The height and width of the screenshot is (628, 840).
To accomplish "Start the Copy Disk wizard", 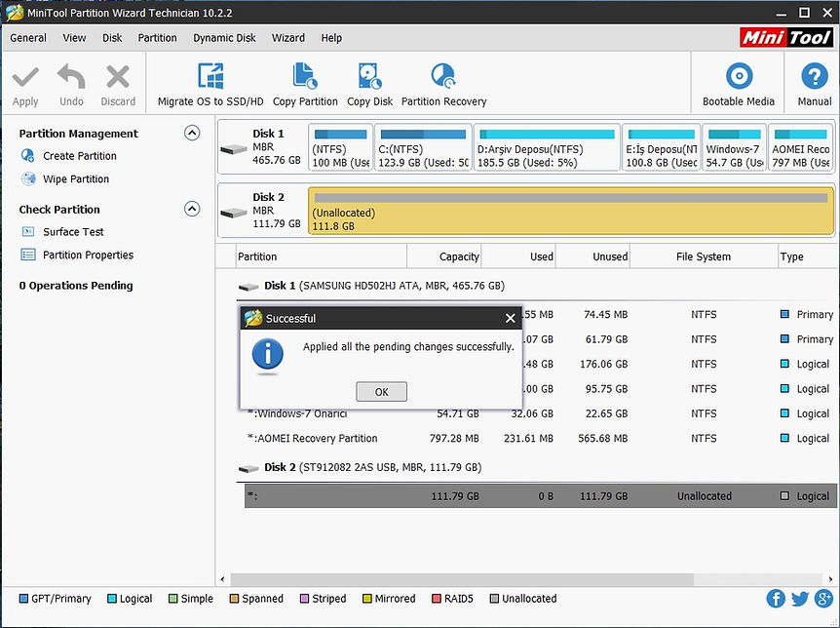I will click(x=369, y=85).
